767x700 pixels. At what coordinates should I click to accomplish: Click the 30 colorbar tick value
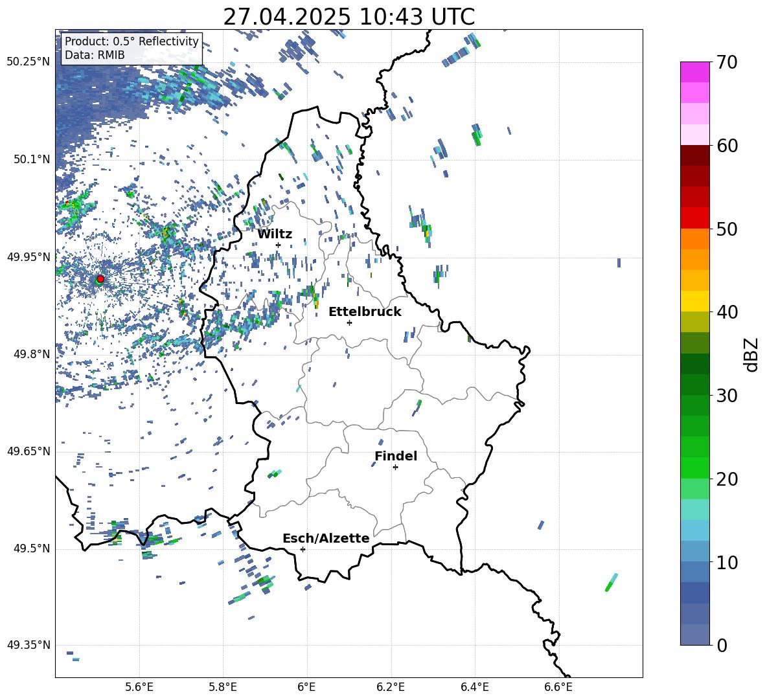coord(727,396)
